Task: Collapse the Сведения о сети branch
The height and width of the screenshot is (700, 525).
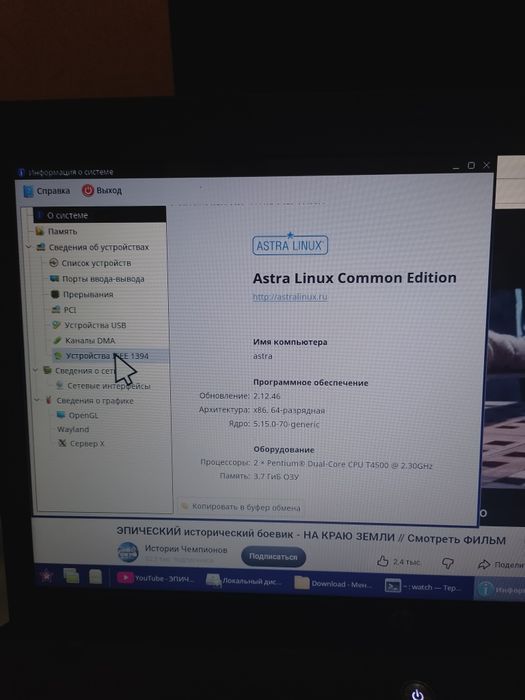Action: pyautogui.click(x=35, y=370)
